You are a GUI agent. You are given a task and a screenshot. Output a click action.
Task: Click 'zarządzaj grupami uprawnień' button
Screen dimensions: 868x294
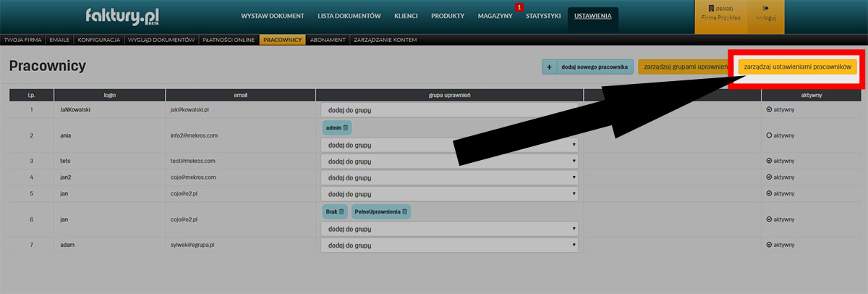[x=683, y=67]
